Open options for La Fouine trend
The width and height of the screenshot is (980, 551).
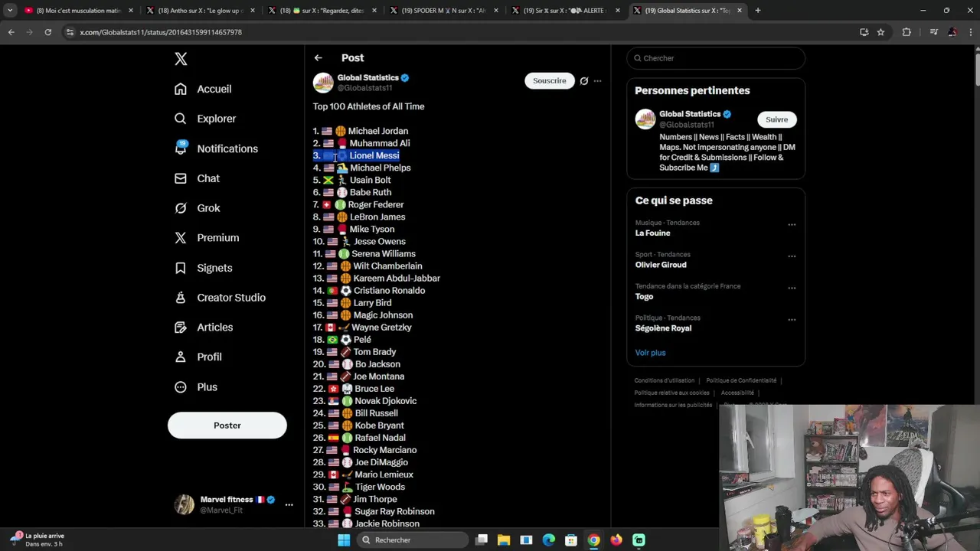792,225
